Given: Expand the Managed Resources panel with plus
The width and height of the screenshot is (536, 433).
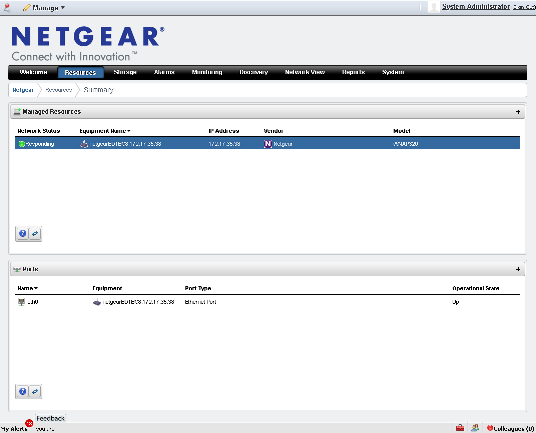Looking at the screenshot, I should [x=518, y=112].
